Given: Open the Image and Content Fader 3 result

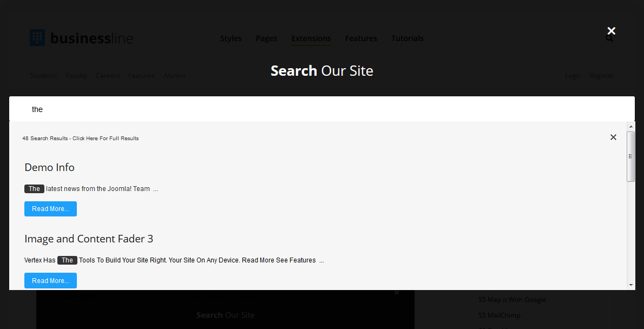Looking at the screenshot, I should pos(89,239).
